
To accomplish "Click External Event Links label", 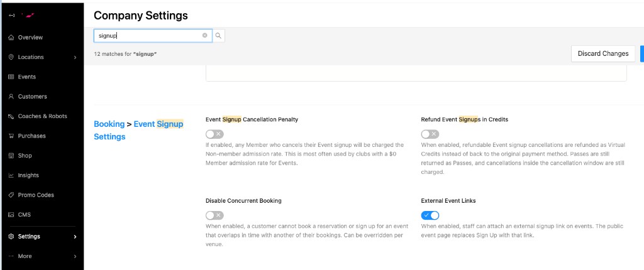I will 448,201.
